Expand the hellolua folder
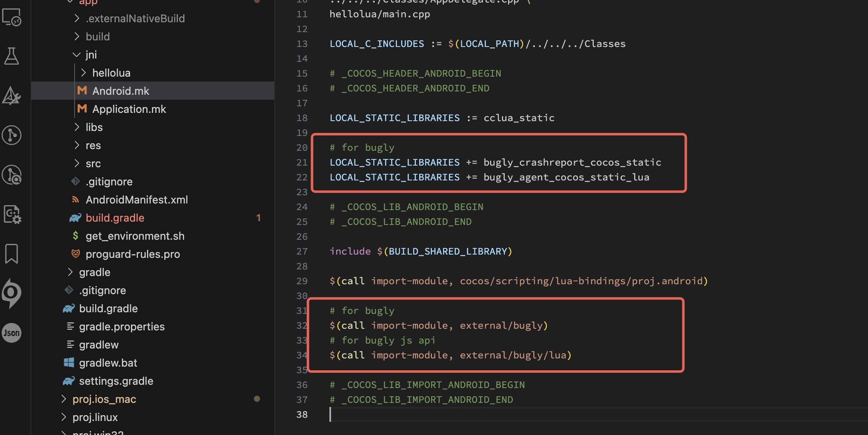The width and height of the screenshot is (868, 435). (x=83, y=72)
